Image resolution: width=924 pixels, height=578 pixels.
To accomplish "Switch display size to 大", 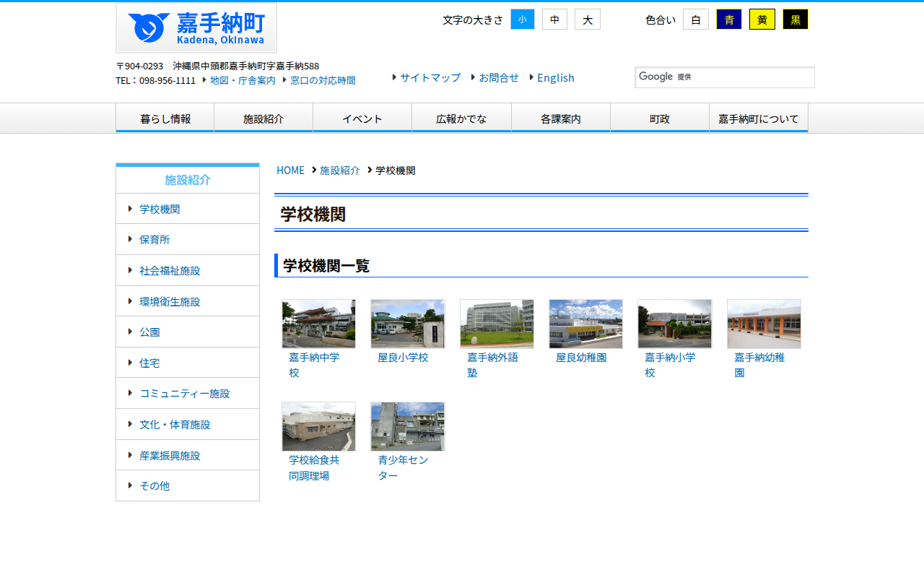I will (x=587, y=19).
